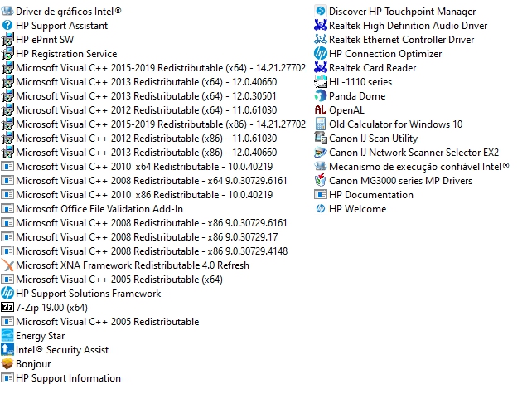Click the Realtek Ethernet Controller Driver icon

321,40
